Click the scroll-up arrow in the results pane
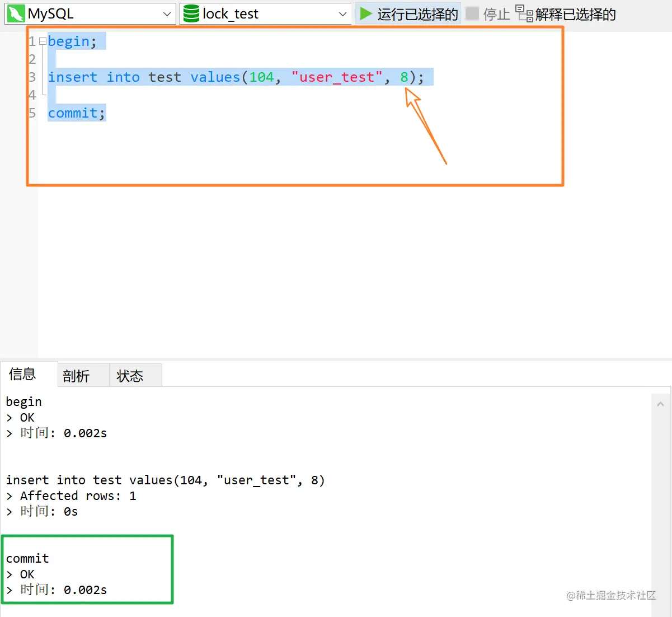The image size is (672, 617). tap(660, 404)
